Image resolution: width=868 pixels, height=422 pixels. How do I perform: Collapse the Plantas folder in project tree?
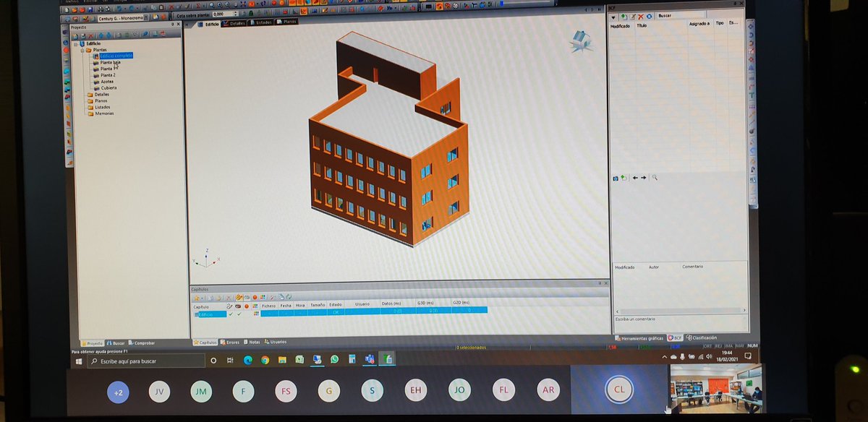click(82, 50)
